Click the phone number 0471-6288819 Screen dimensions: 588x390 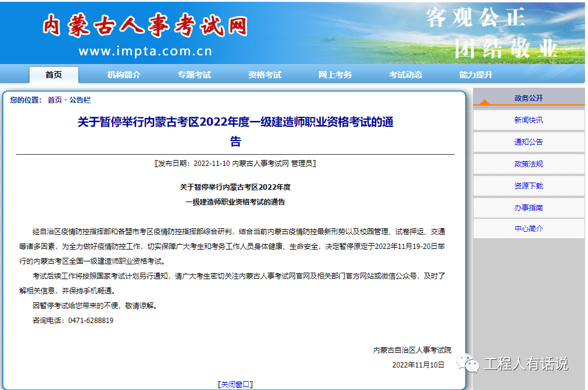pos(91,321)
